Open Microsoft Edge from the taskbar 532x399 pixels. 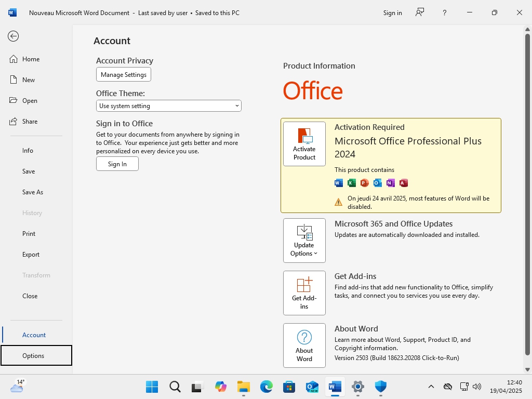(x=267, y=387)
